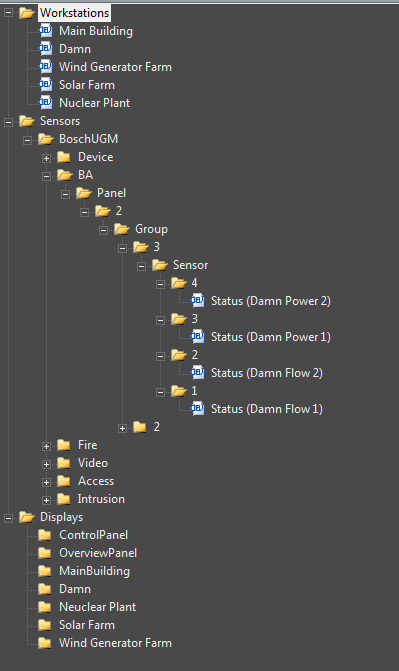
Task: Collapse the Group node
Action: tap(103, 230)
